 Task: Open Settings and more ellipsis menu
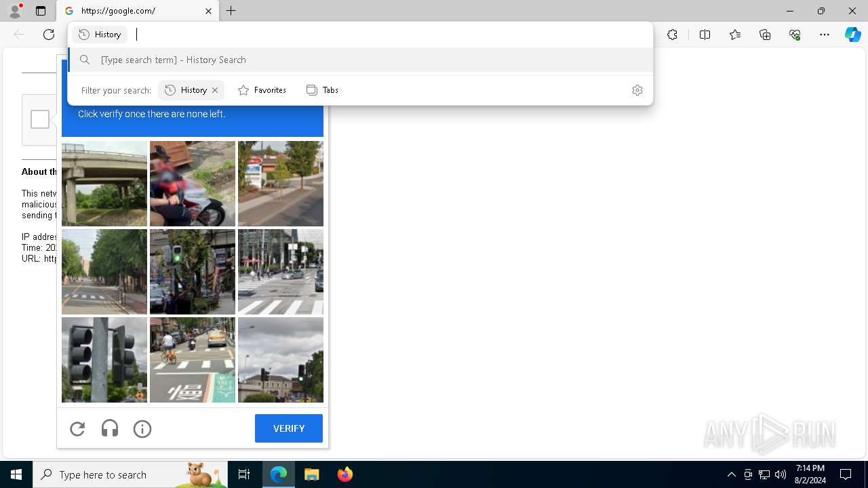point(825,35)
